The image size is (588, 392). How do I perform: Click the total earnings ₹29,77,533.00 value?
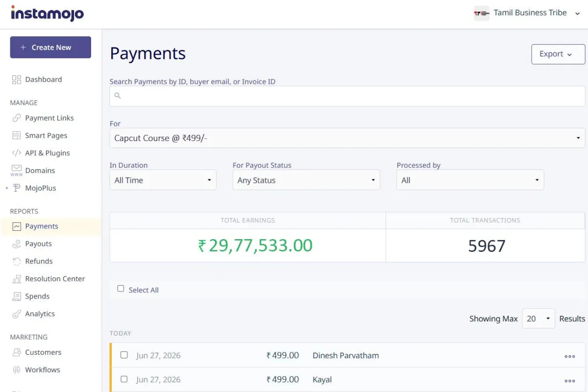[x=255, y=245]
